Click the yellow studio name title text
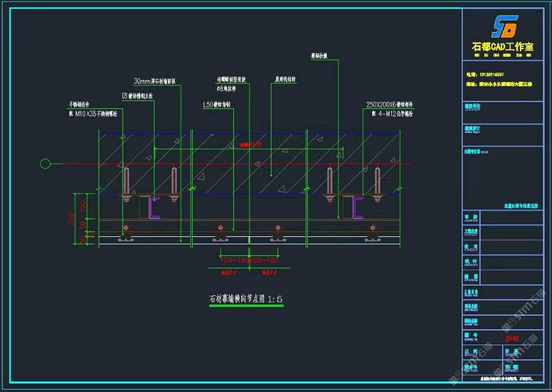 [502, 47]
